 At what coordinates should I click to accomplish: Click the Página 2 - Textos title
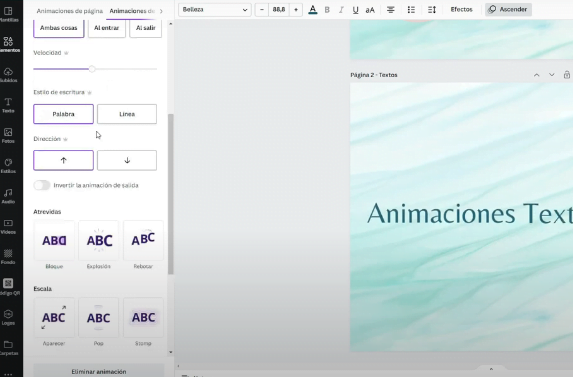(x=374, y=75)
